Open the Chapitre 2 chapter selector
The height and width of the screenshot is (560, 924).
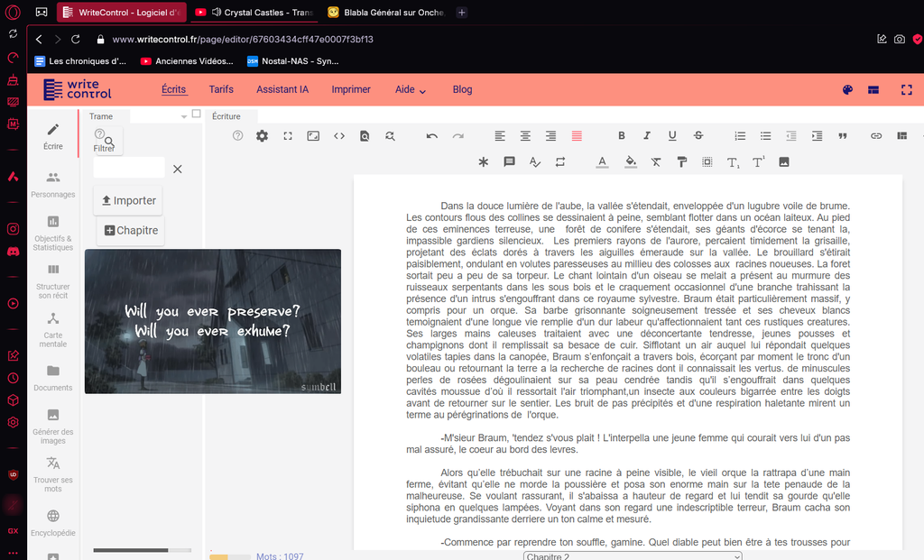(x=633, y=555)
